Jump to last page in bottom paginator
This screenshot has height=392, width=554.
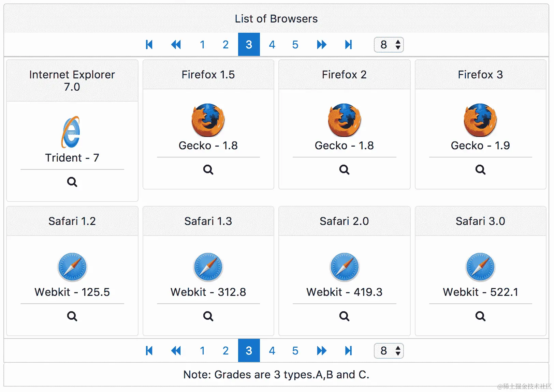click(x=348, y=350)
